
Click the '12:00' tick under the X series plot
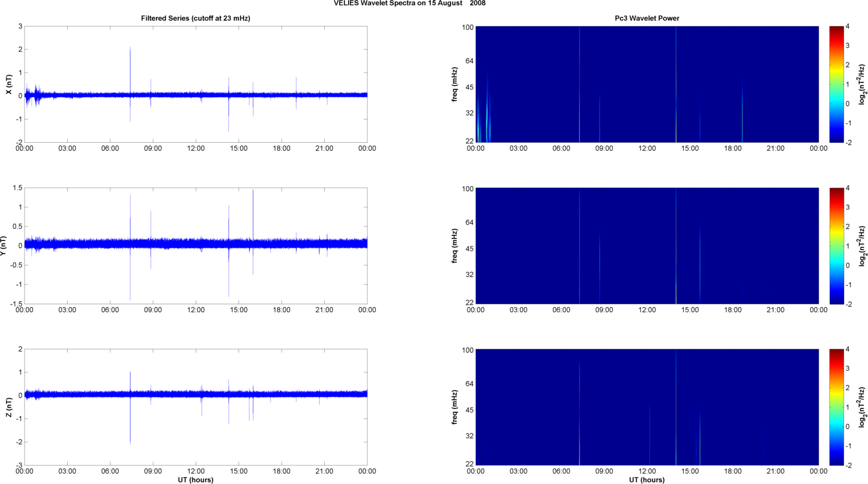(x=196, y=148)
